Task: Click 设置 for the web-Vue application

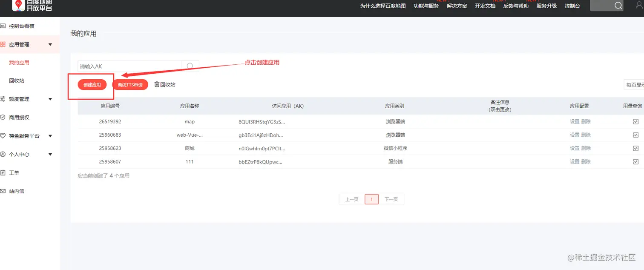Action: click(575, 135)
